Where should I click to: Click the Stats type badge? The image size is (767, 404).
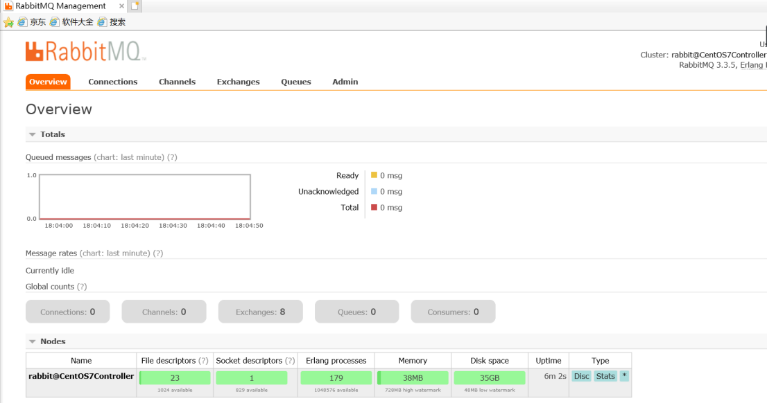606,376
